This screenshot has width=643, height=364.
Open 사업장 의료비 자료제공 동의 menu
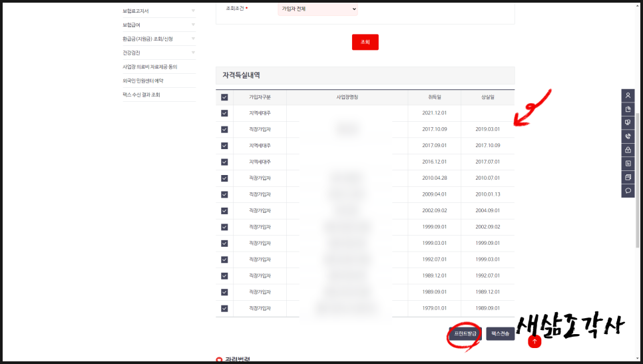click(x=150, y=67)
